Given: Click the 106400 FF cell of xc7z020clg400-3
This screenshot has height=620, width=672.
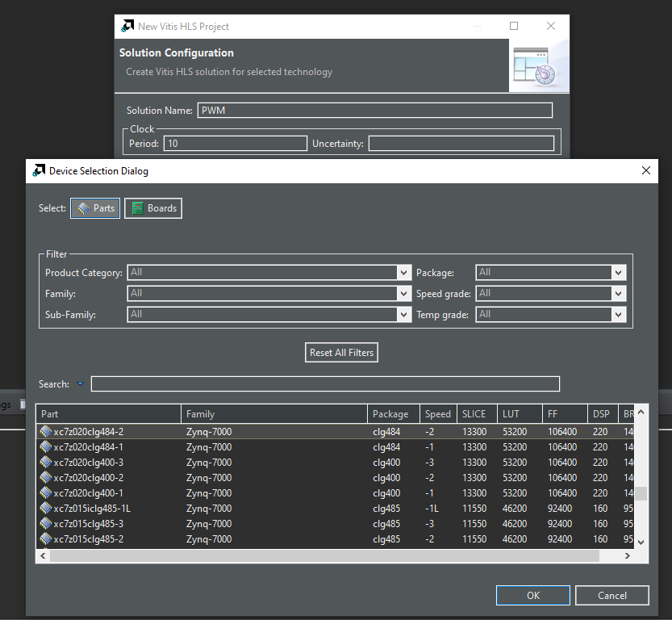Looking at the screenshot, I should click(x=562, y=463).
